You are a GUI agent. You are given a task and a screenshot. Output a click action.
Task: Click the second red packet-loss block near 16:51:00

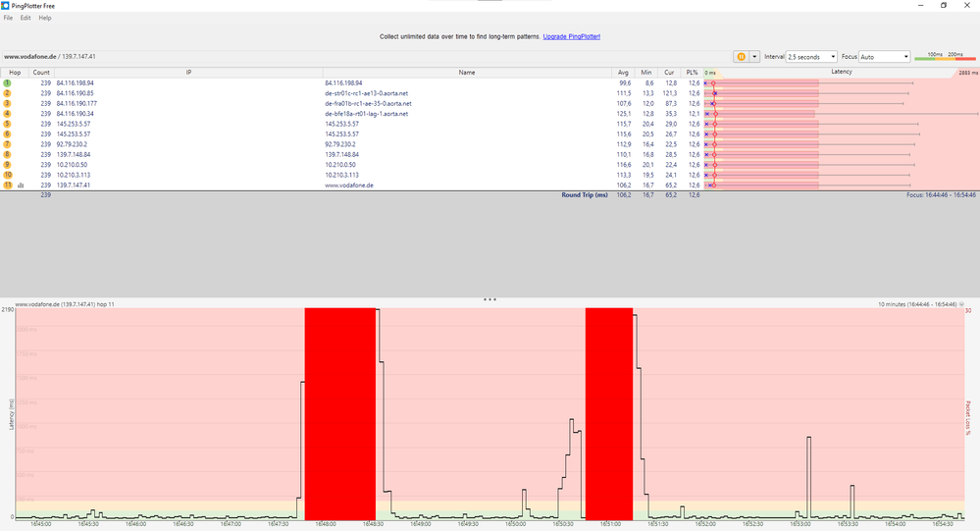pos(609,413)
